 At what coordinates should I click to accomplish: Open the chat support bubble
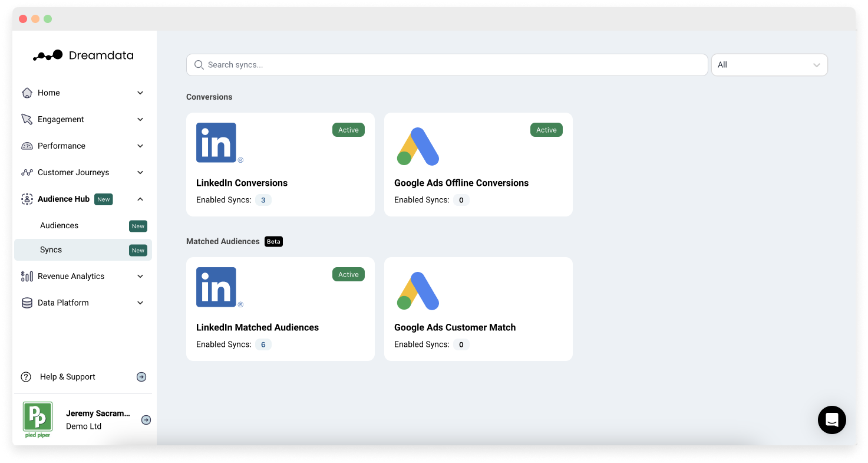pyautogui.click(x=831, y=420)
